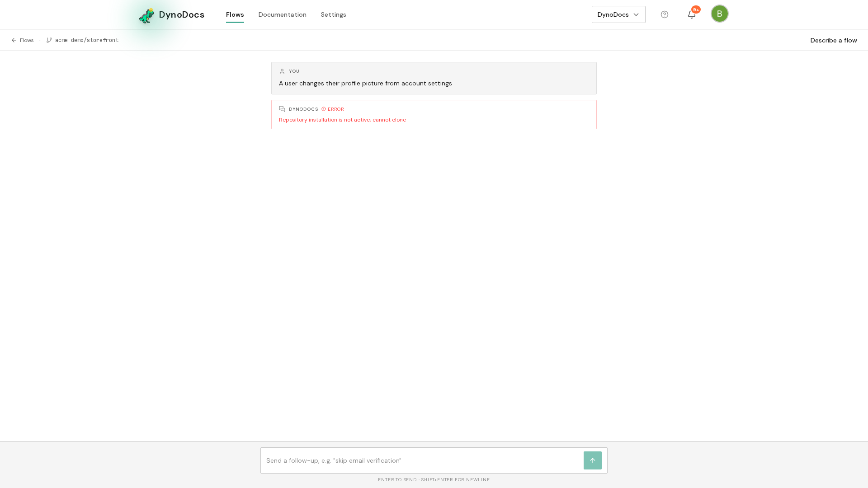The height and width of the screenshot is (488, 868).
Task: Click the "ENTER TO SEND" hint text
Action: 397,480
